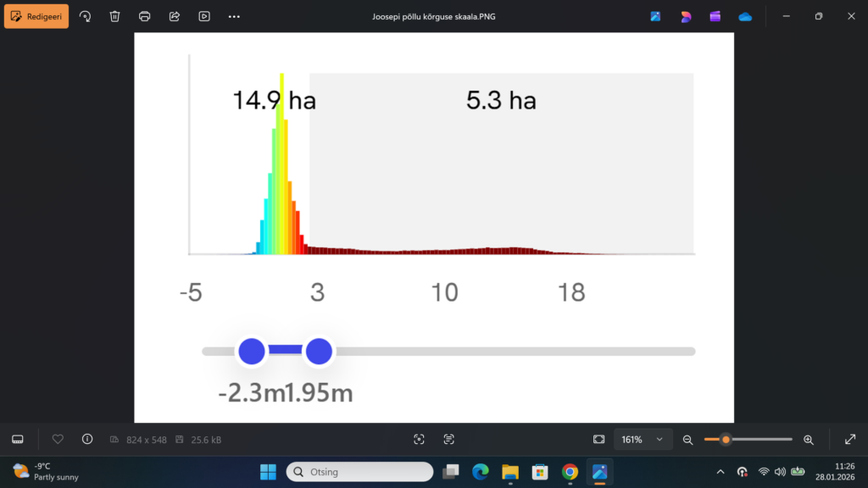The image size is (868, 488).
Task: Click the Redigeeri edit button
Action: [36, 16]
